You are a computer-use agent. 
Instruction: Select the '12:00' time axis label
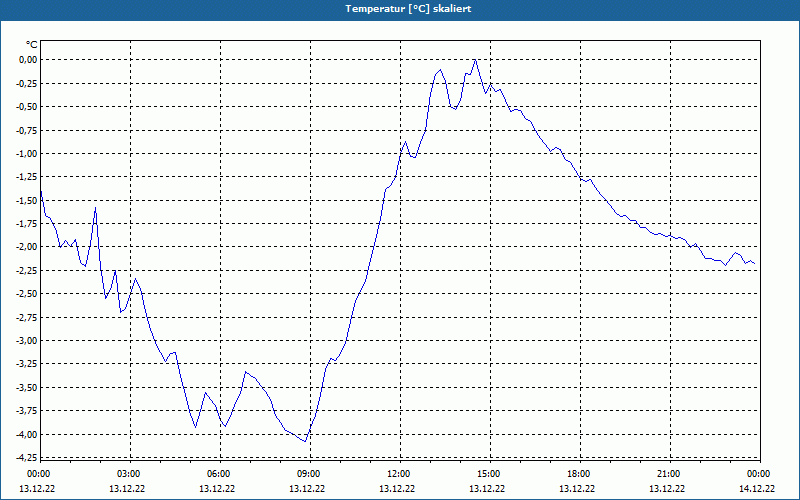click(x=397, y=474)
